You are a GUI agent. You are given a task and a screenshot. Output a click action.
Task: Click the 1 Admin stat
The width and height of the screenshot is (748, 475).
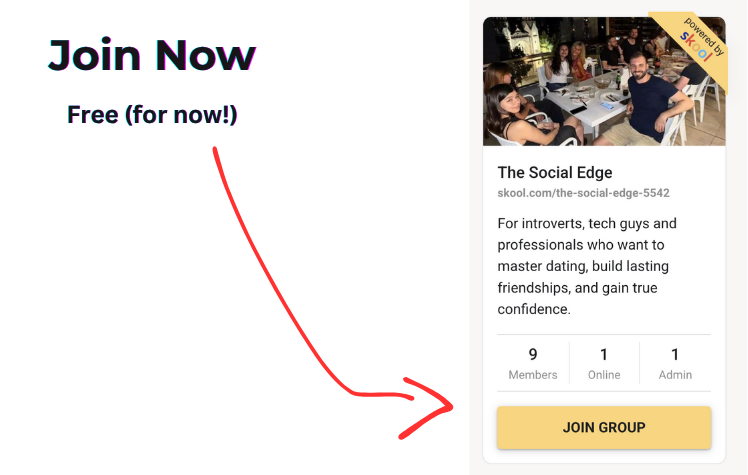(x=675, y=363)
